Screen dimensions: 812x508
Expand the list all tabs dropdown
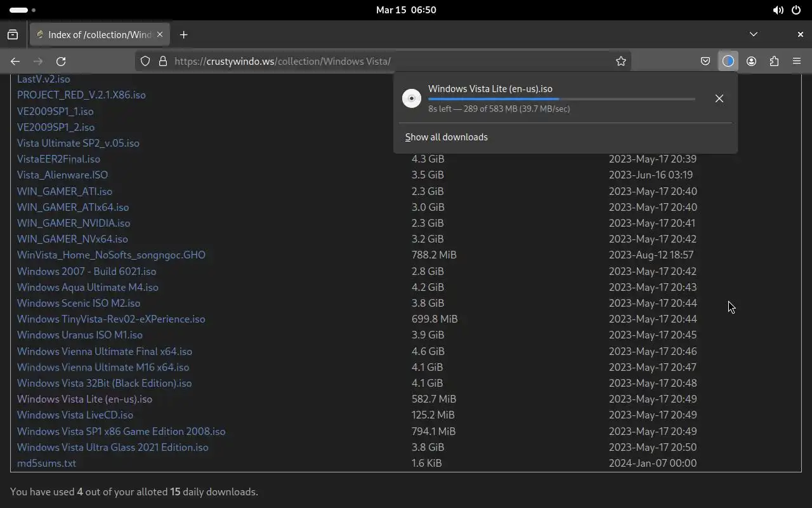[x=753, y=34]
